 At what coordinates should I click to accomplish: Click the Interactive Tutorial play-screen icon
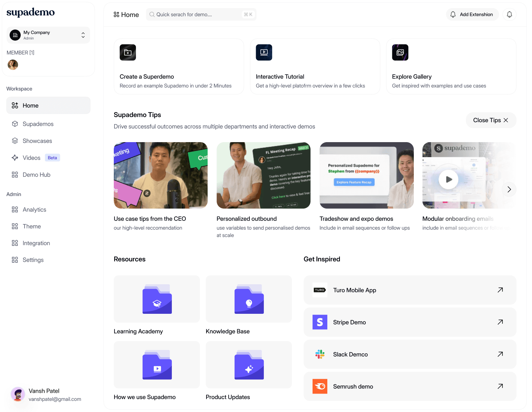pos(264,52)
